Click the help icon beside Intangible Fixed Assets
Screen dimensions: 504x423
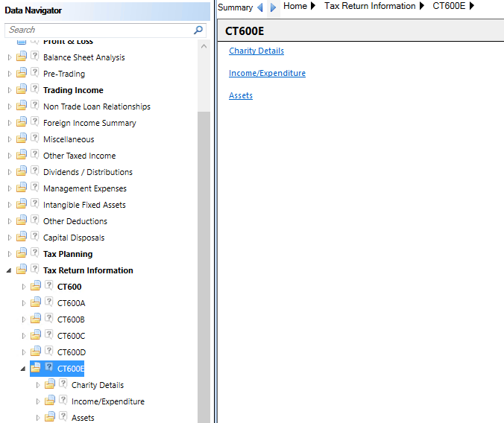point(35,203)
